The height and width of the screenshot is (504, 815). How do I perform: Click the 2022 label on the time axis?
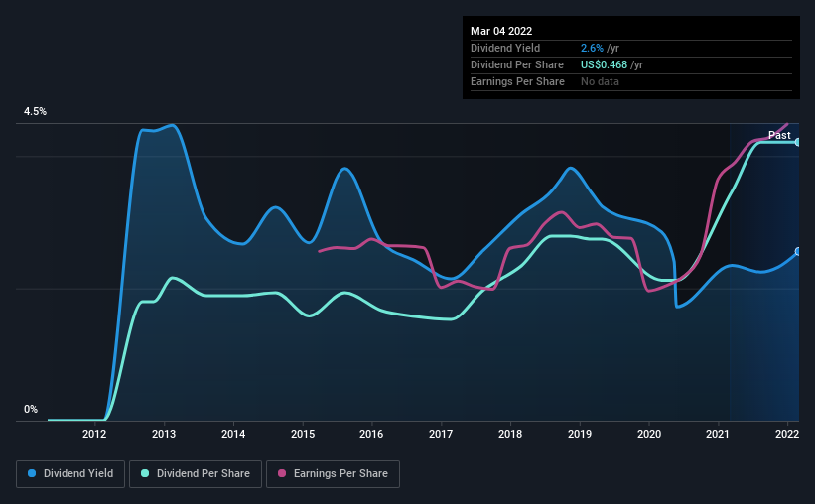coord(787,434)
